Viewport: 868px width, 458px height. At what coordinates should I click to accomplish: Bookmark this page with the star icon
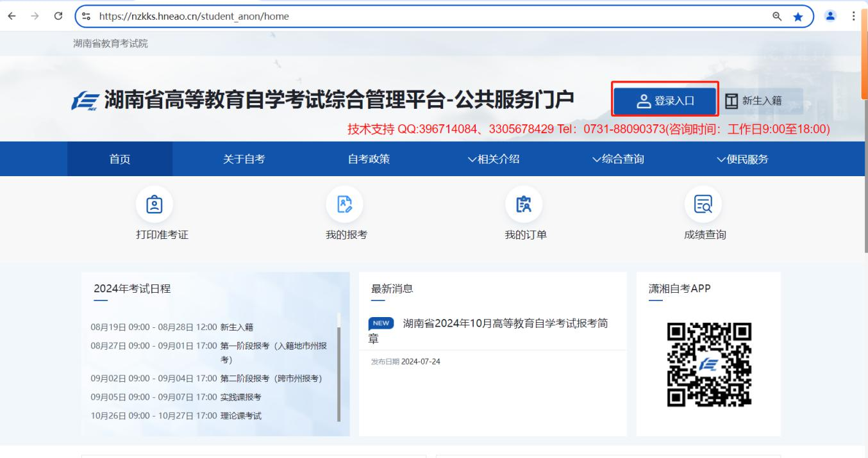click(798, 17)
